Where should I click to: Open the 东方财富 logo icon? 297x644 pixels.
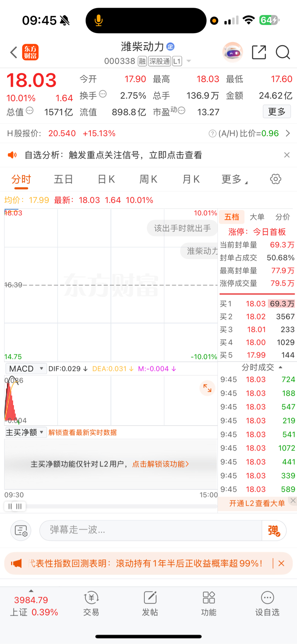pos(31,52)
